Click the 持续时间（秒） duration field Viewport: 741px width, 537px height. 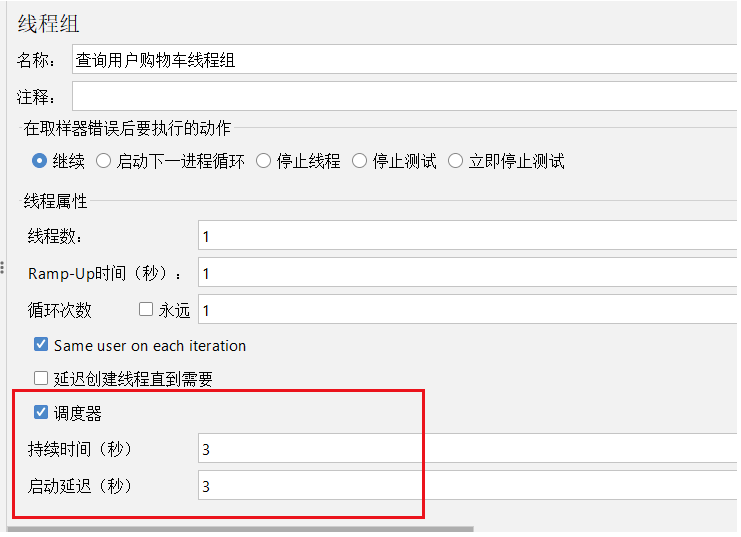tap(469, 448)
